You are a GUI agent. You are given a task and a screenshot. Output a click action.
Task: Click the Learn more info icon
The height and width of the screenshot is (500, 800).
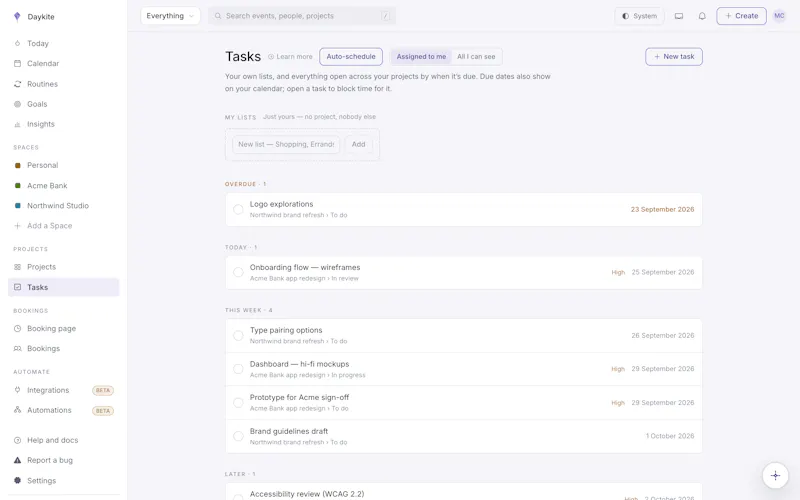point(271,57)
